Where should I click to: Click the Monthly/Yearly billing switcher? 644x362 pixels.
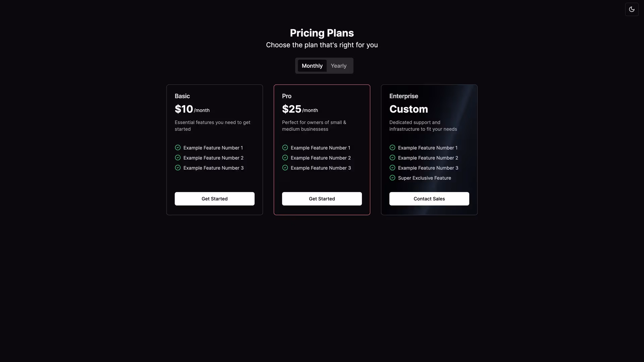tap(324, 66)
